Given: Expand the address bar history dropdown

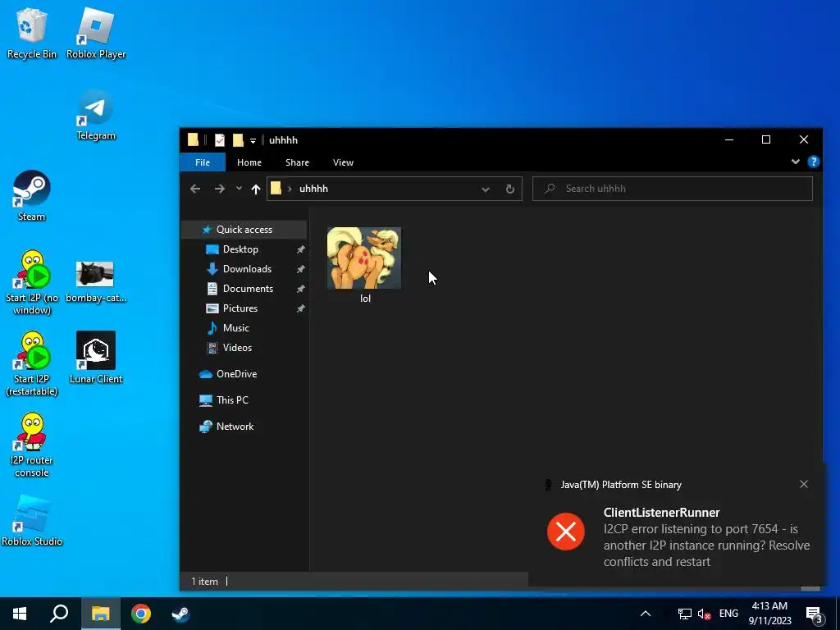Looking at the screenshot, I should [486, 189].
